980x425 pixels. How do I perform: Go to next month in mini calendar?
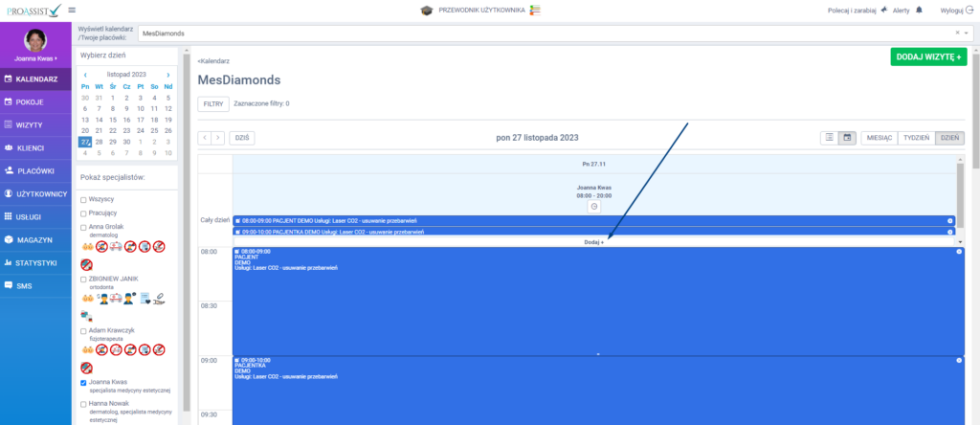(168, 74)
